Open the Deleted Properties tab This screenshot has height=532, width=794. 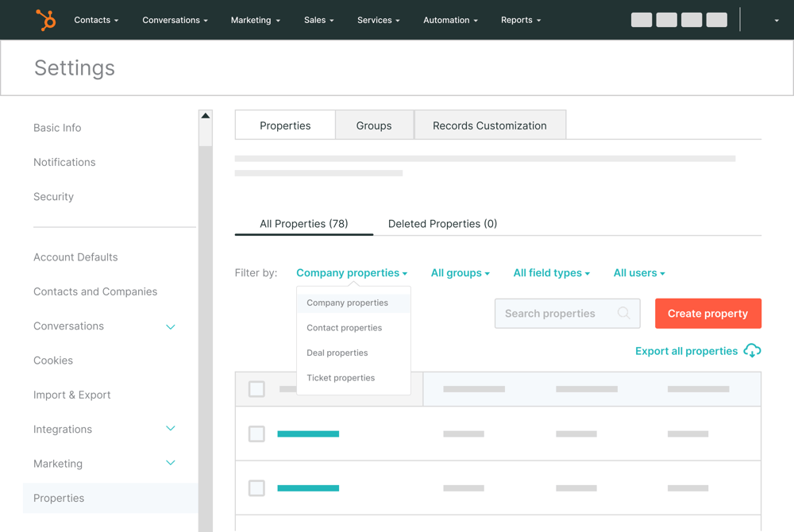coord(442,223)
